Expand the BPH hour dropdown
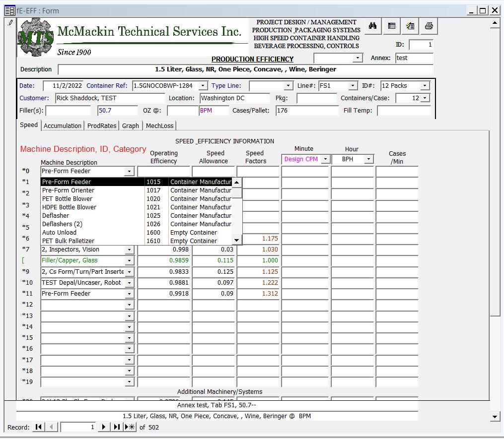This screenshot has height=439, width=504. pyautogui.click(x=368, y=159)
